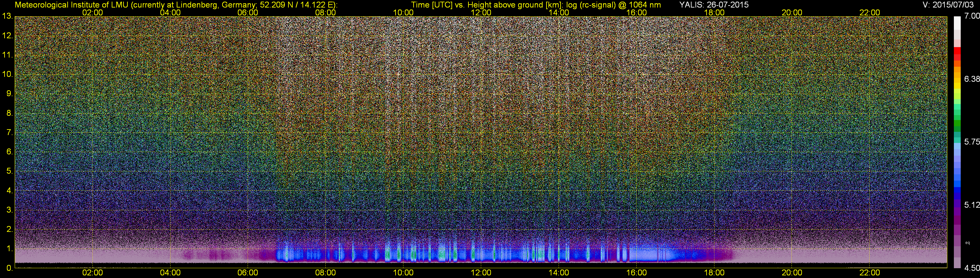
Task: Click 12:00 on the top time axis
Action: point(481,12)
